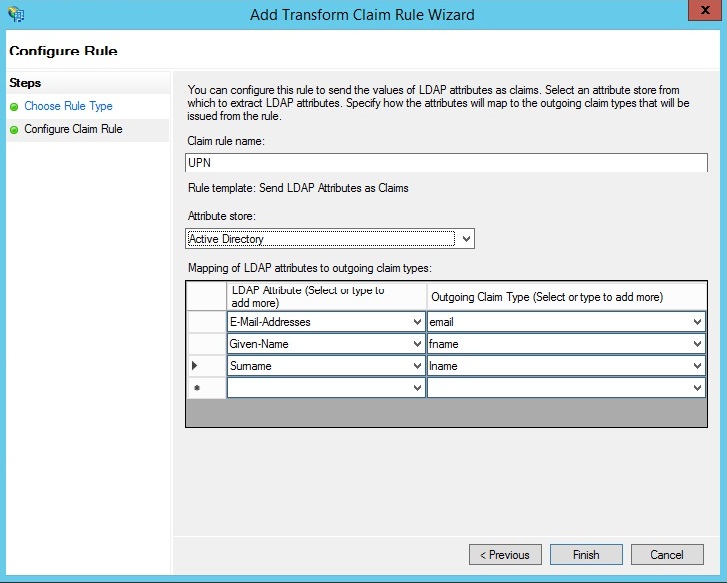
Task: Click the Configure Rule page heading
Action: (63, 51)
